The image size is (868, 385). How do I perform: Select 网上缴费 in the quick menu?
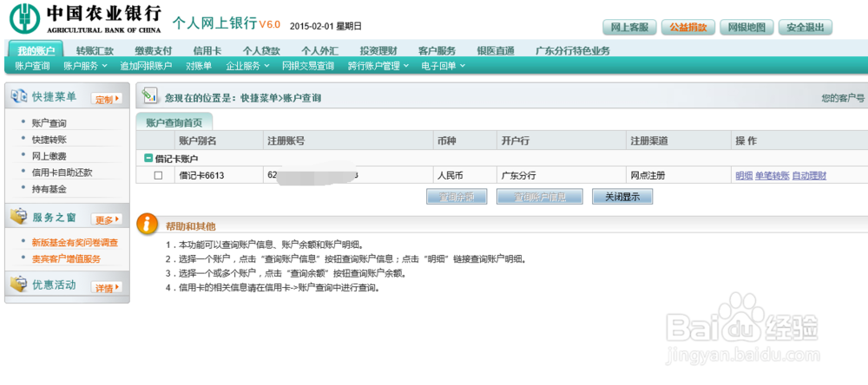coord(49,156)
